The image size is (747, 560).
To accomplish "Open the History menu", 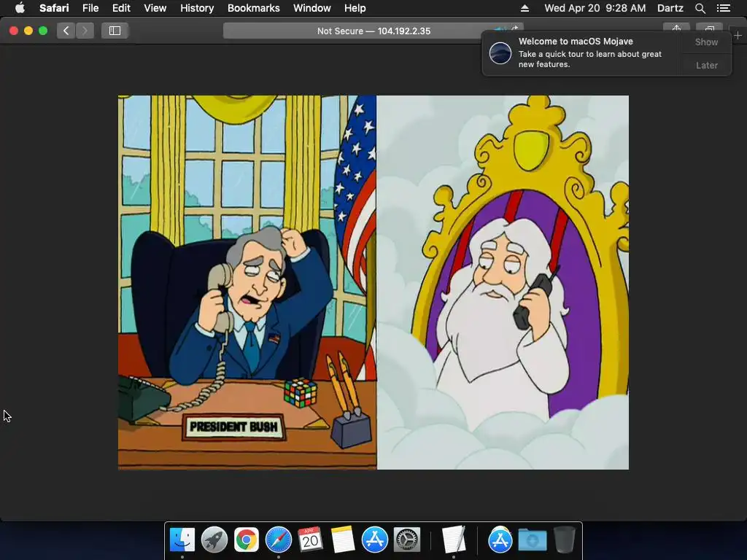I will pos(197,8).
